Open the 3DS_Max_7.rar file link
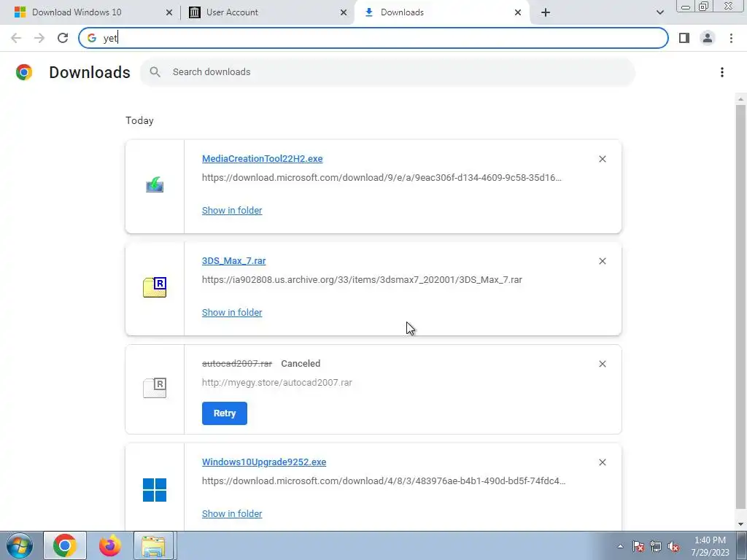Screen dimensions: 747x560 point(234,261)
